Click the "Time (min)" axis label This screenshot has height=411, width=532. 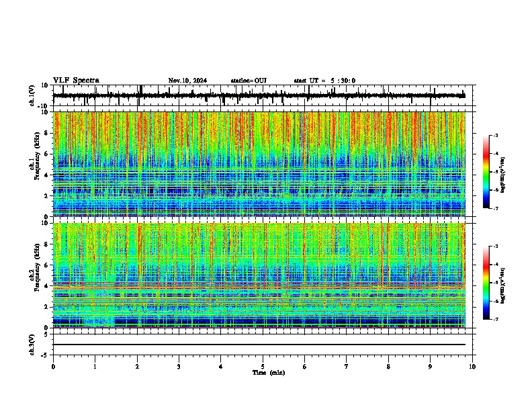(269, 373)
